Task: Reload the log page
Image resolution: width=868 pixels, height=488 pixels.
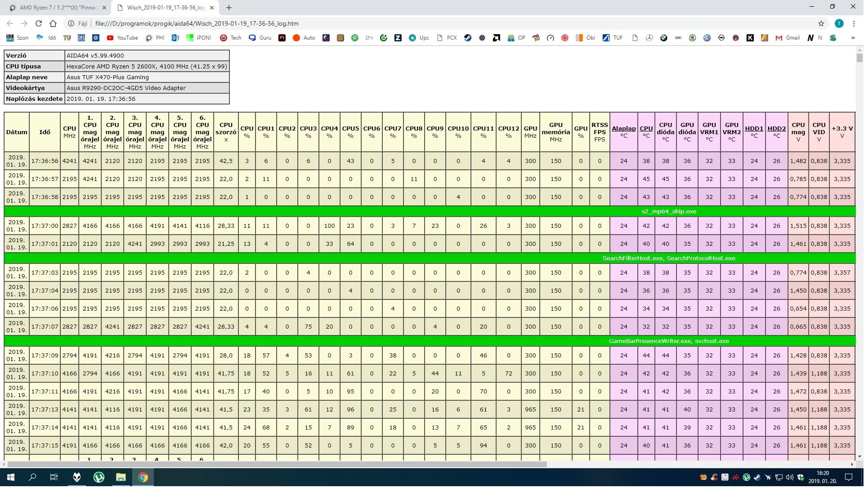Action: coord(39,23)
